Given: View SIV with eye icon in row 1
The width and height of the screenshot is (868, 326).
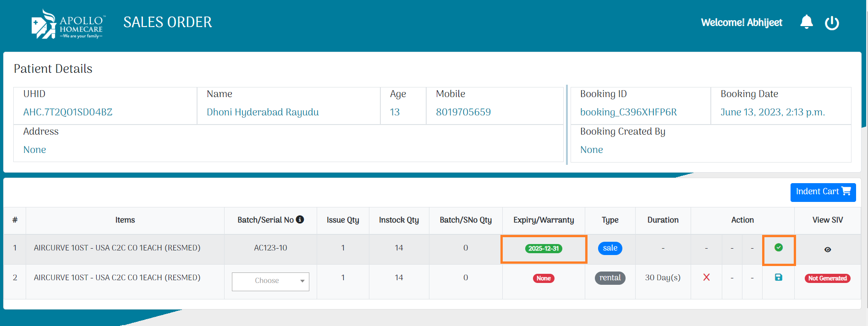Looking at the screenshot, I should [827, 250].
